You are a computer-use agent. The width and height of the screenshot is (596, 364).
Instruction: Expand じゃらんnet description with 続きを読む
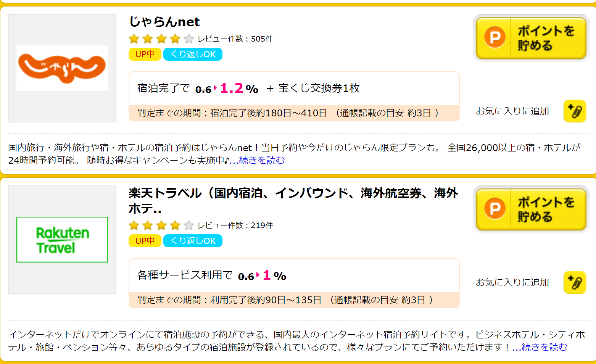pyautogui.click(x=261, y=160)
